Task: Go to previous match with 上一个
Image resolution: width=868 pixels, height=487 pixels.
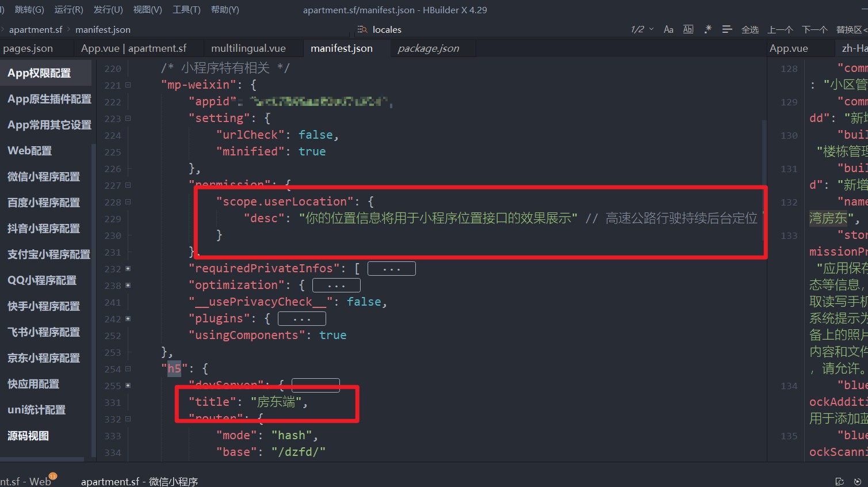Action: point(780,29)
